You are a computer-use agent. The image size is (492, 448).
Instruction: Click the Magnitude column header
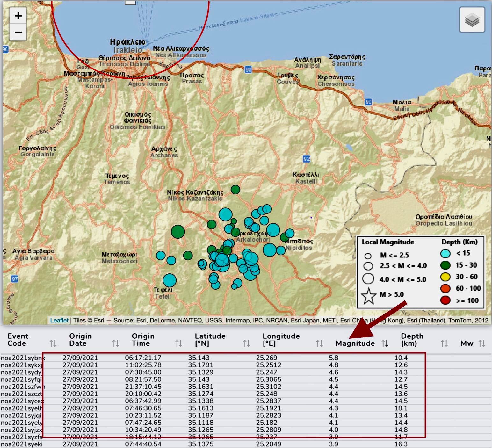click(x=355, y=343)
